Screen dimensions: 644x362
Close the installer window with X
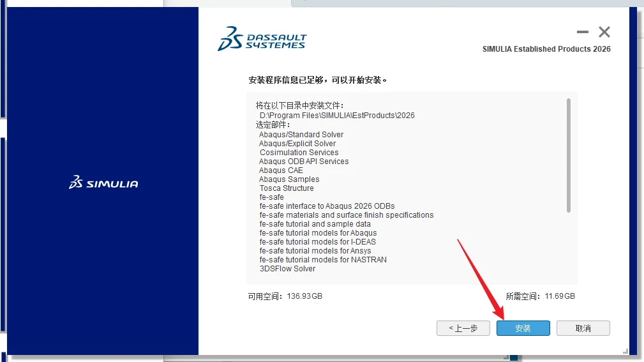(604, 32)
